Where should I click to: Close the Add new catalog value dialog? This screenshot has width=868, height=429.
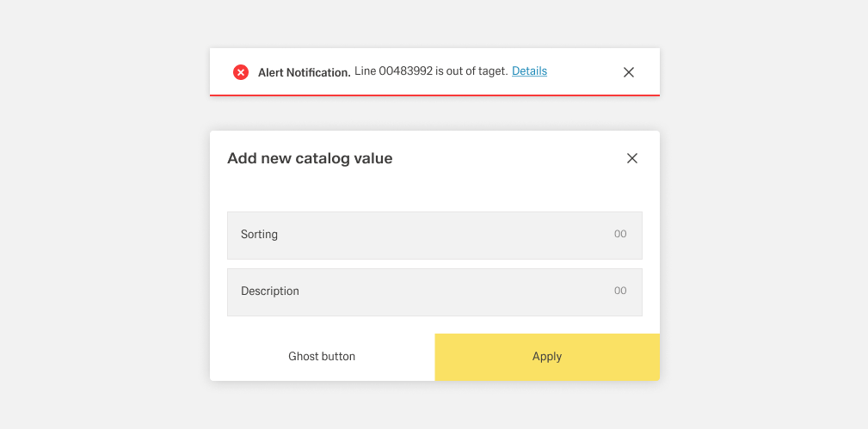pyautogui.click(x=632, y=158)
